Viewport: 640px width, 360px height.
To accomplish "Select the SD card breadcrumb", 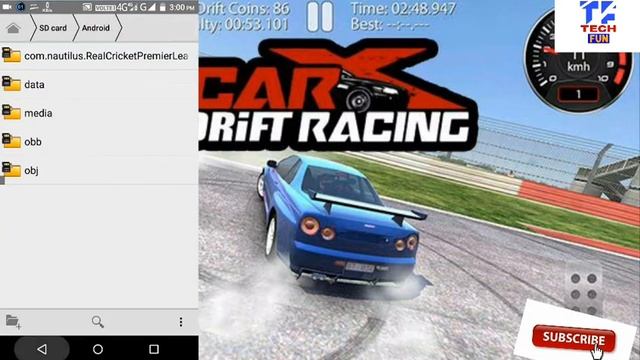I will (53, 28).
